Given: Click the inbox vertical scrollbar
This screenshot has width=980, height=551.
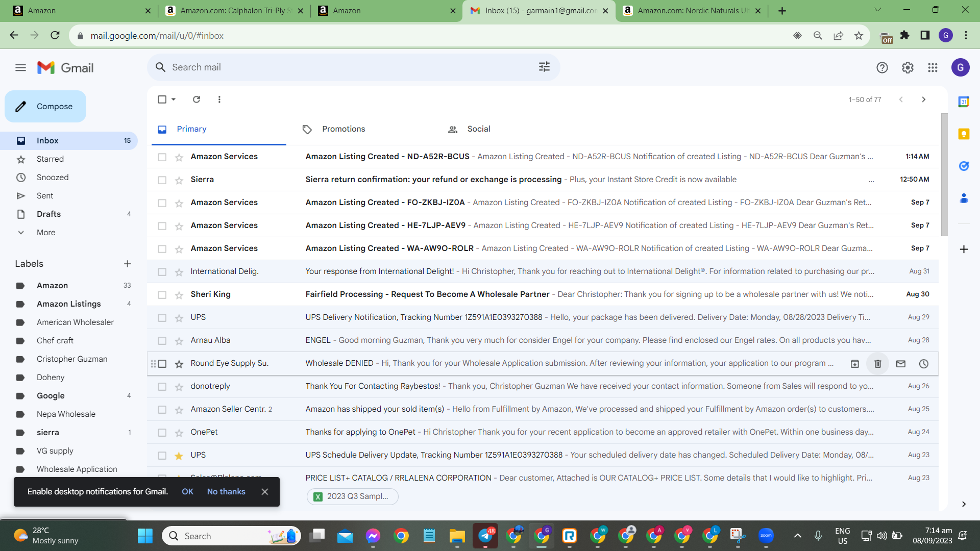Looking at the screenshot, I should 944,175.
